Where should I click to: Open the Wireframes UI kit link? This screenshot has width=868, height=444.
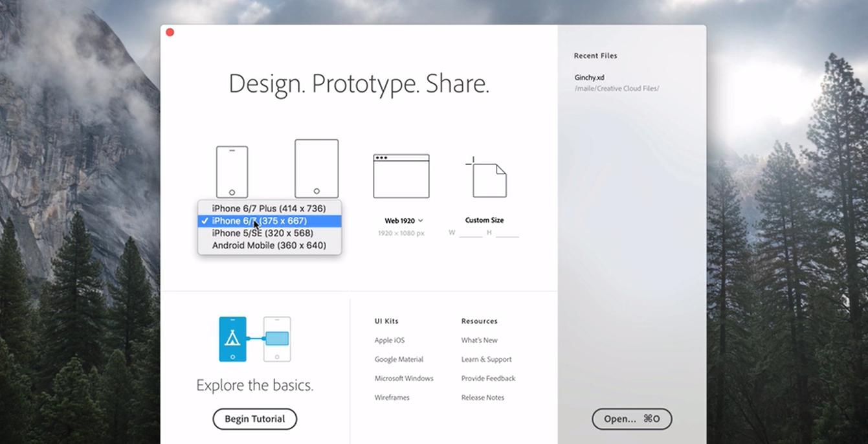tap(392, 397)
